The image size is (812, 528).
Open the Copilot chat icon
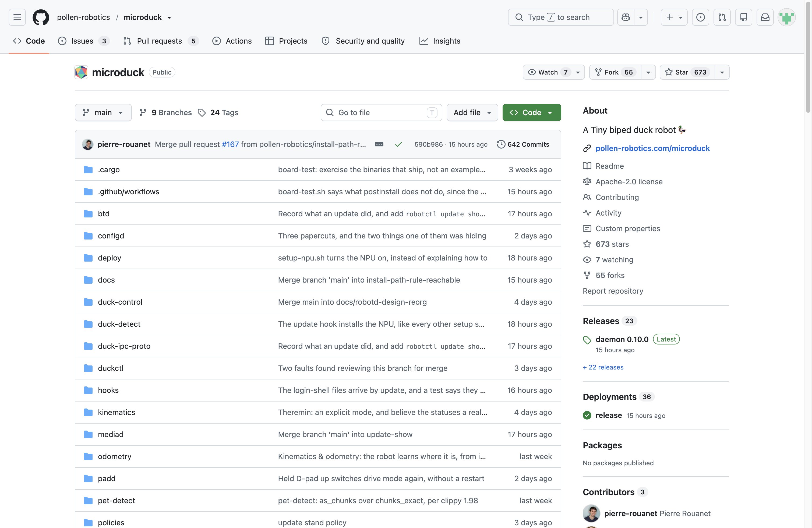click(x=626, y=17)
